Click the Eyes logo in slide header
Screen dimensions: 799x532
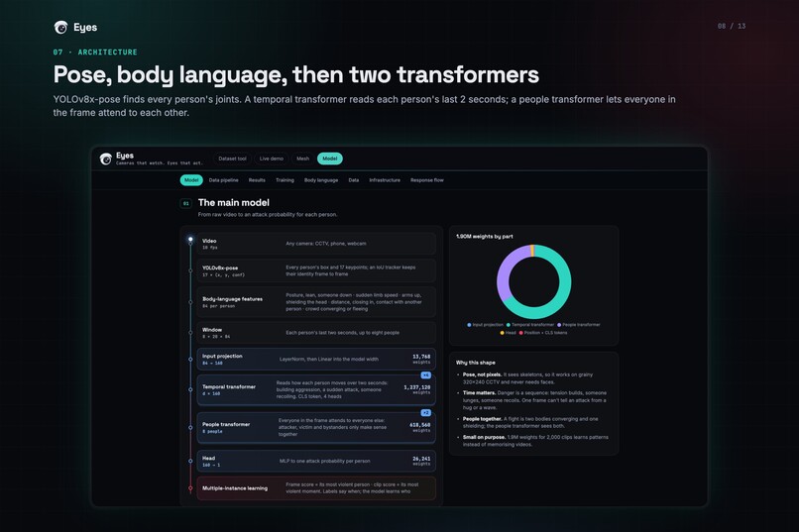coord(75,27)
